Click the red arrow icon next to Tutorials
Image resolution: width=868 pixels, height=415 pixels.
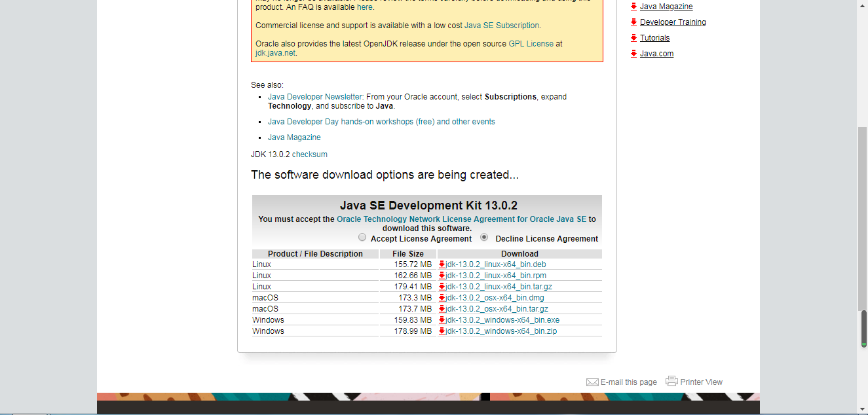pyautogui.click(x=633, y=38)
